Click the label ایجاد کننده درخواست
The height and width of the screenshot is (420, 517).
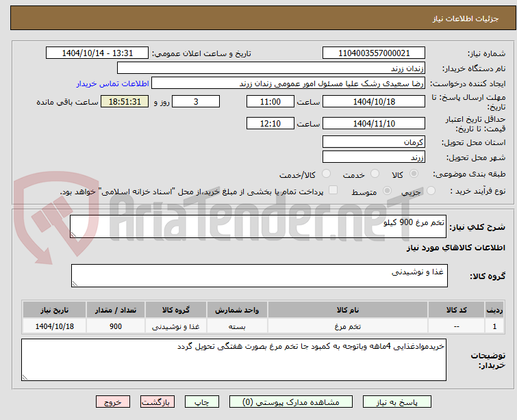pos(468,83)
